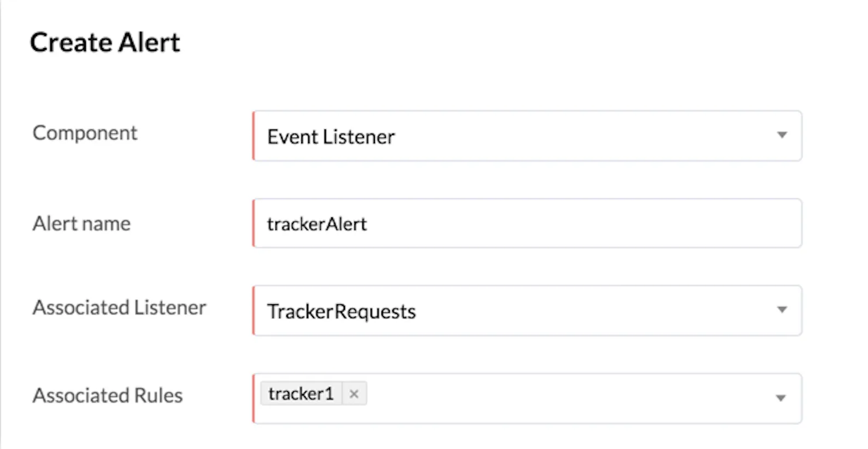The height and width of the screenshot is (449, 868).
Task: Remove the tracker1 rule tag
Action: point(354,394)
